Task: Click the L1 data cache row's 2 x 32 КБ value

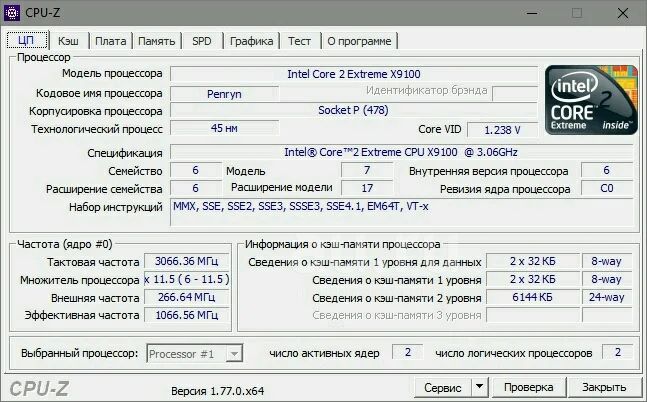Action: 532,261
